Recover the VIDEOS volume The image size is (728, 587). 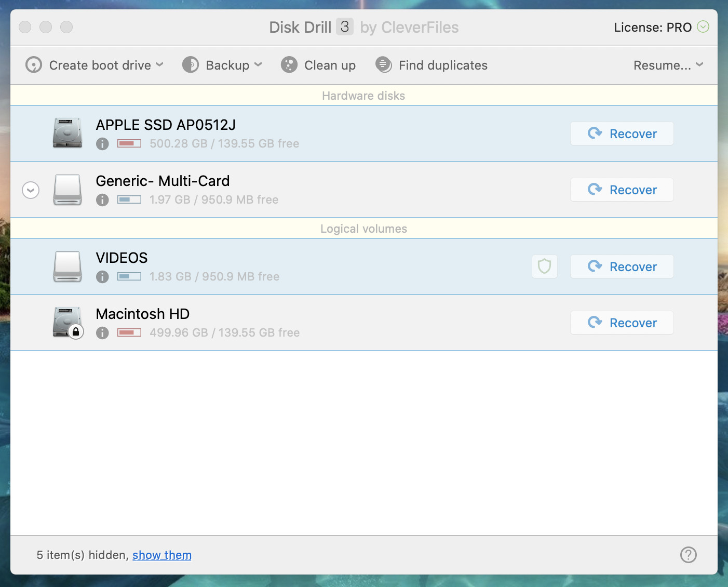click(x=622, y=266)
